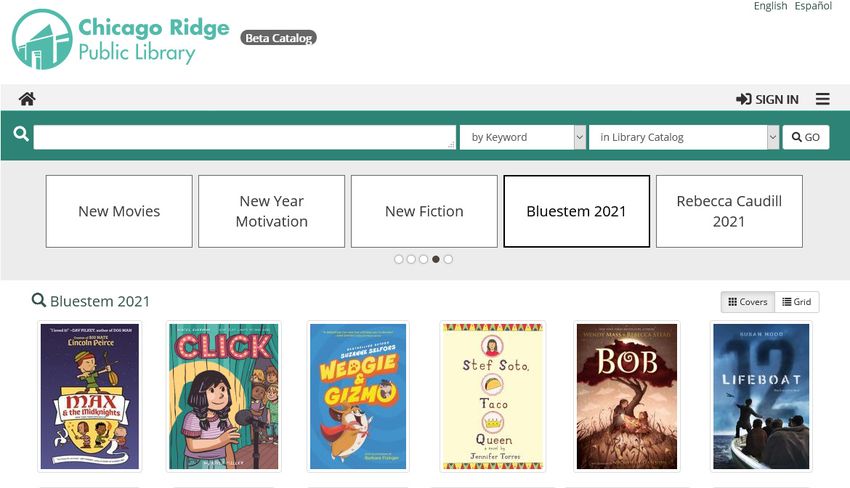
Task: Click the Bluestem 2021 heading search icon
Action: 38,300
